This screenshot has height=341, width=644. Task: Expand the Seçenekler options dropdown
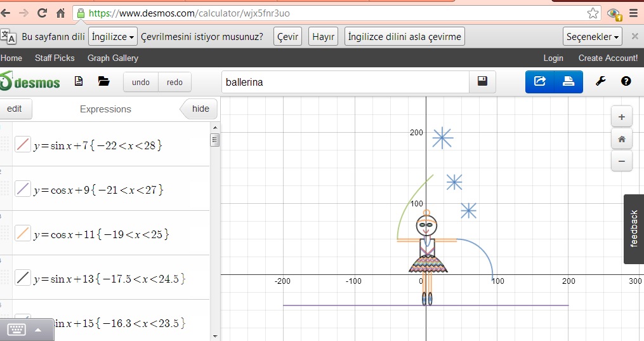[x=592, y=37]
